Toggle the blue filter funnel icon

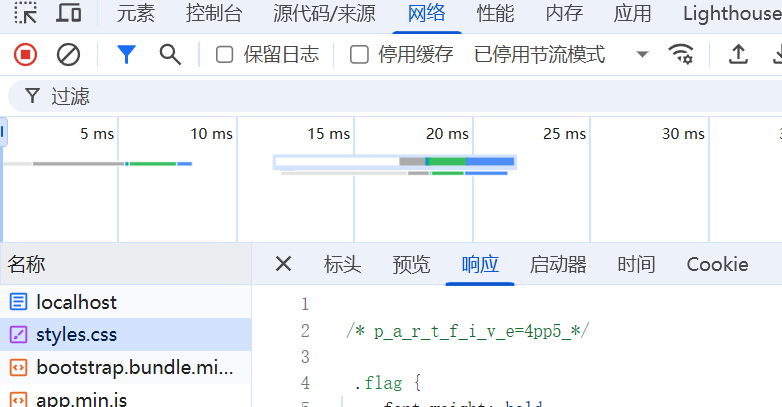click(x=126, y=54)
